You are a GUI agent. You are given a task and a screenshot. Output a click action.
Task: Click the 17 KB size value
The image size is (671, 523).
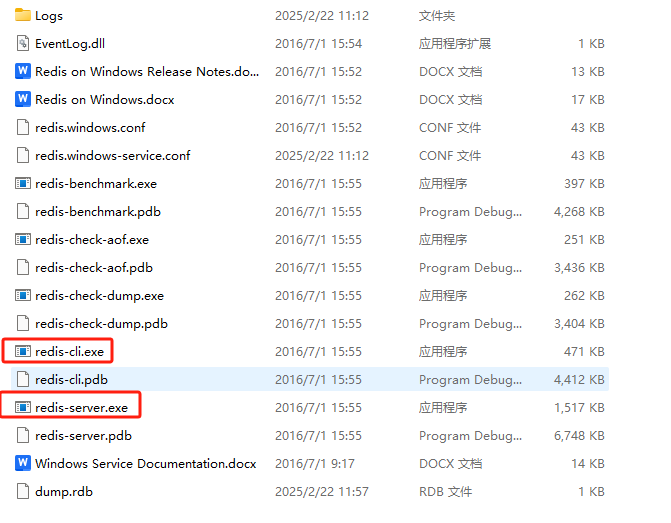pyautogui.click(x=588, y=100)
